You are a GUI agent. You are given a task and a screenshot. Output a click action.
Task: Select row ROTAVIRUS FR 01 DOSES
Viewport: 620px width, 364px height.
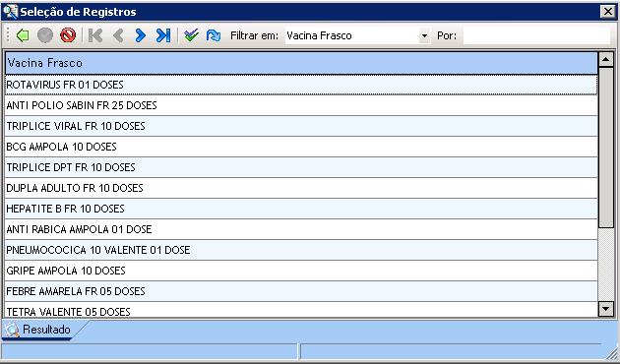pos(301,85)
